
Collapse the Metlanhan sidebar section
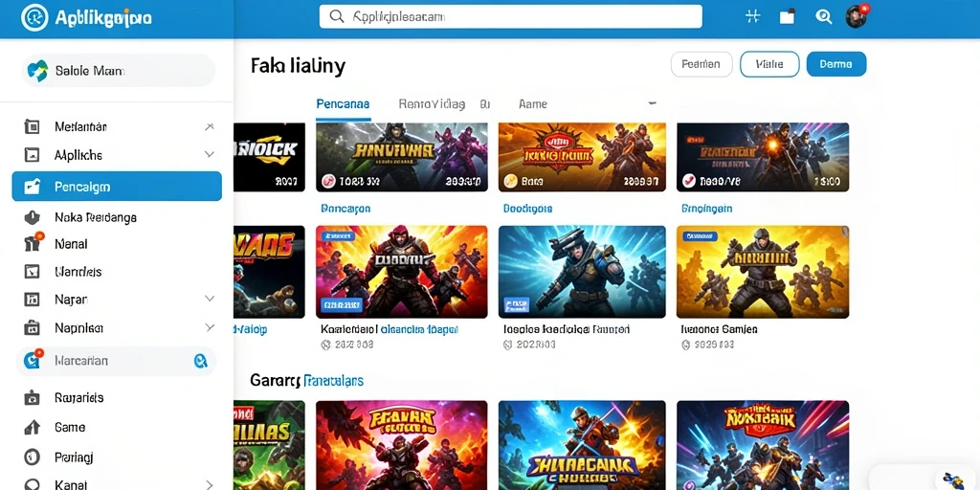pos(210,127)
